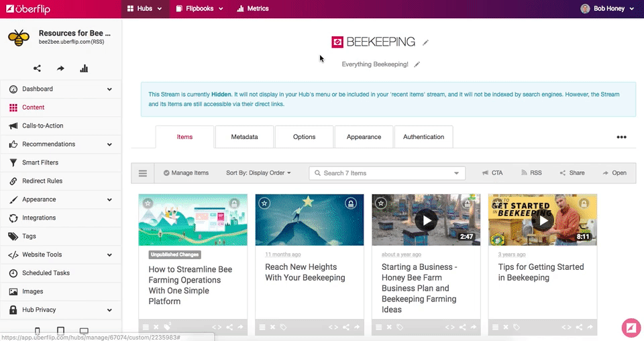
Task: Switch to the Options tab
Action: [x=305, y=137]
